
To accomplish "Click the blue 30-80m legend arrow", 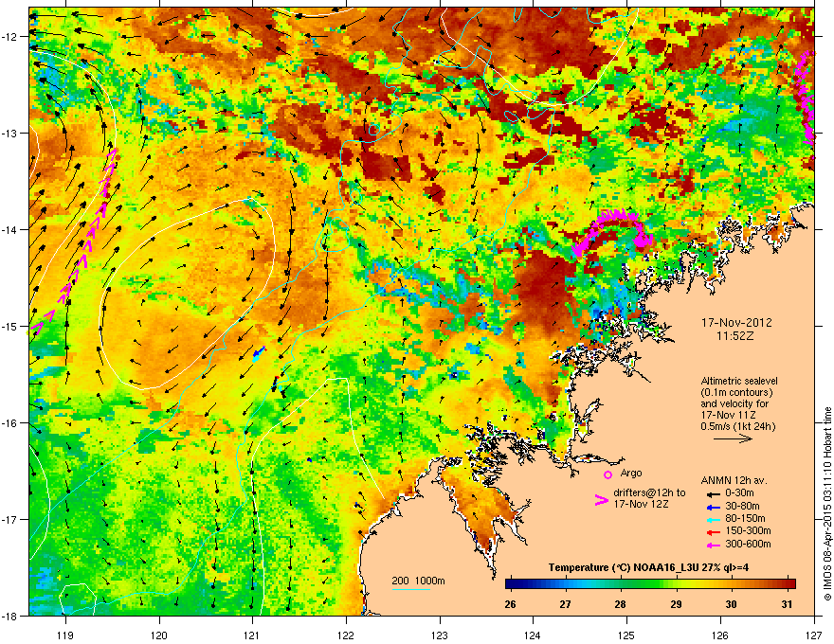I will tap(714, 508).
